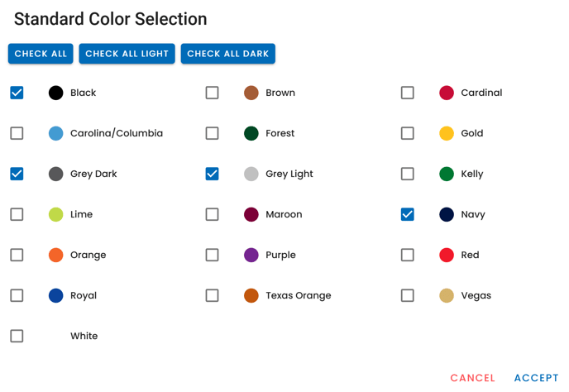569x392 pixels.
Task: Click the Royal blue swatch
Action: (56, 295)
